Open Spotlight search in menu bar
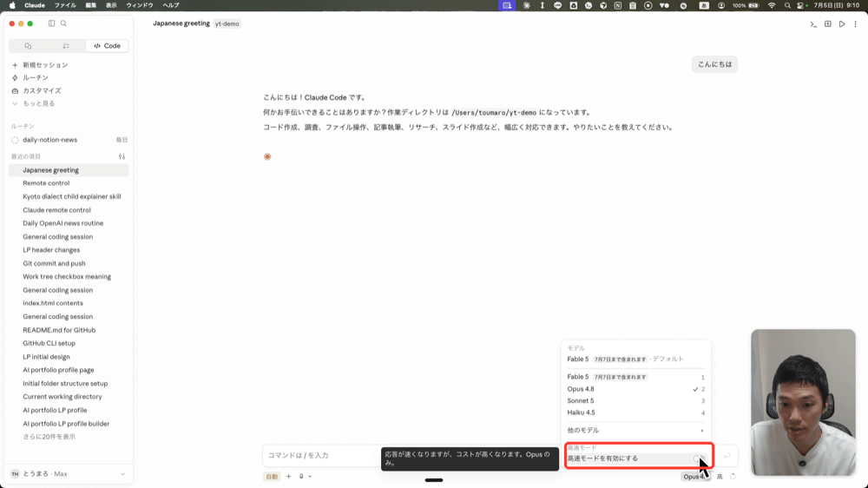The image size is (868, 488). (787, 5)
